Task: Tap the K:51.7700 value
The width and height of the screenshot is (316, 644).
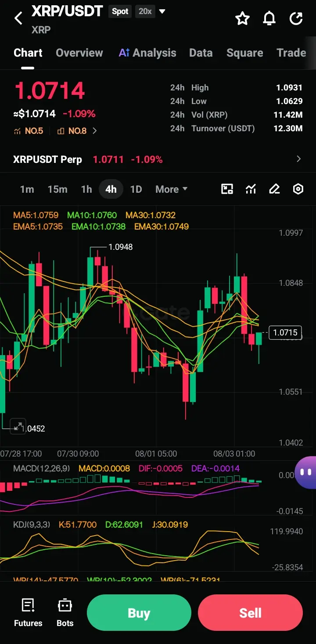Action: [78, 525]
